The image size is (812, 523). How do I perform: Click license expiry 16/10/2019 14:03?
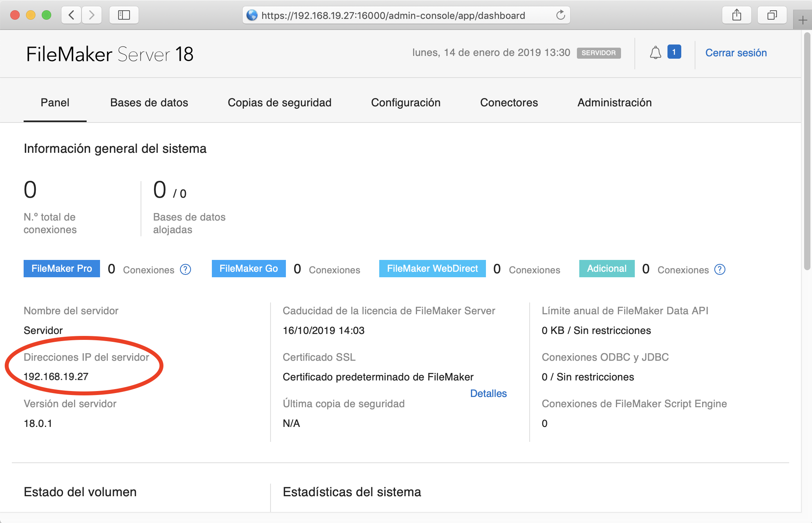pyautogui.click(x=324, y=330)
